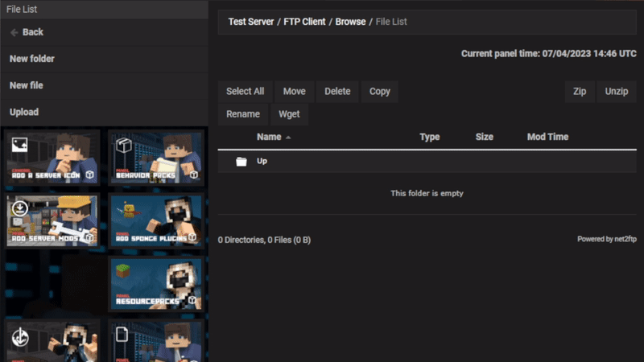Click the Wget button

(289, 114)
